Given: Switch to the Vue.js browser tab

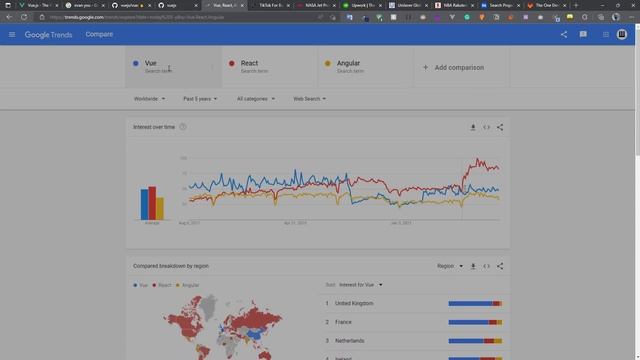Looking at the screenshot, I should pos(38,5).
